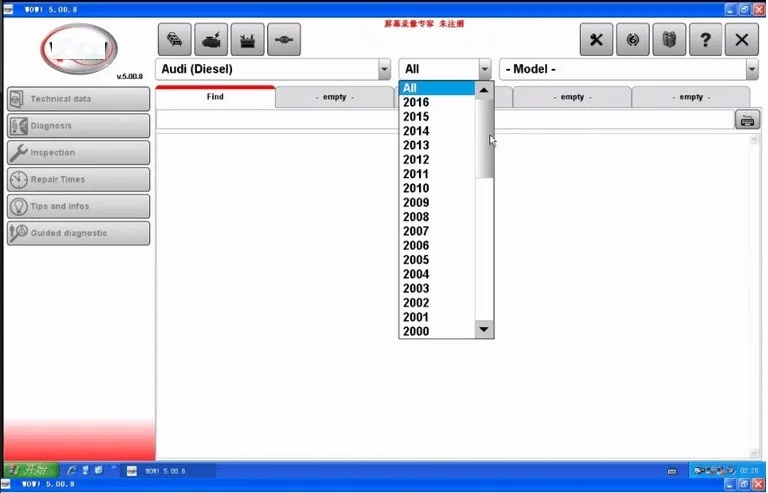Choose year 2000 from list

pos(437,331)
